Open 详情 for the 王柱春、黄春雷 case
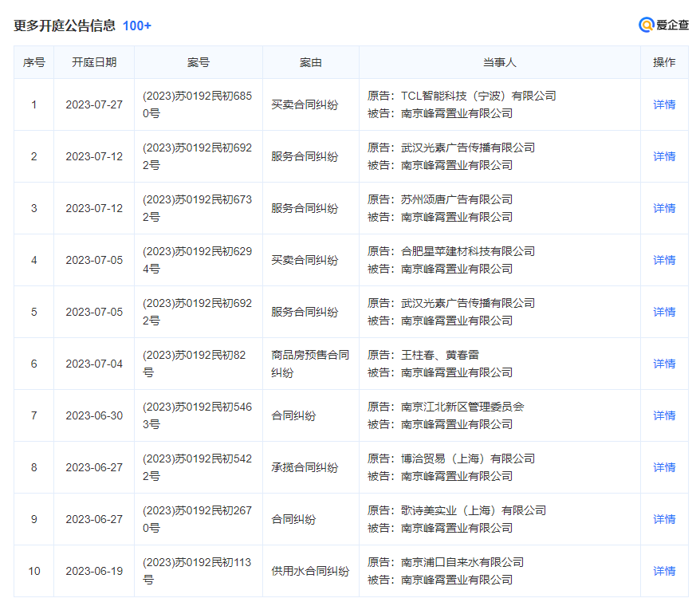 coord(664,364)
